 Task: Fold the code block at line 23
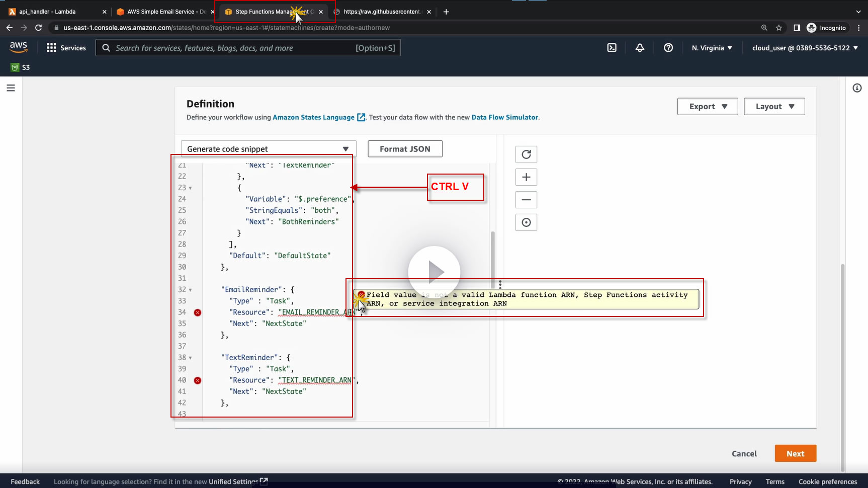tap(190, 188)
